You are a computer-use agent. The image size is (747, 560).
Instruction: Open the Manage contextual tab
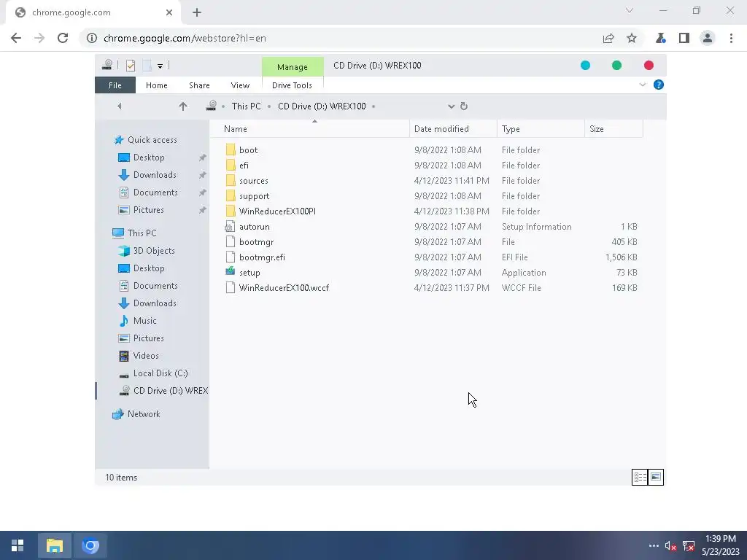[293, 67]
